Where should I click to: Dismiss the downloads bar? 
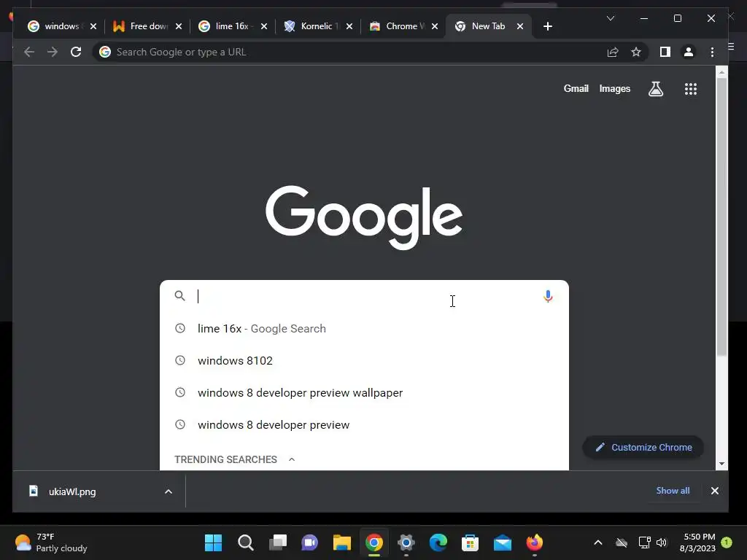[715, 491]
